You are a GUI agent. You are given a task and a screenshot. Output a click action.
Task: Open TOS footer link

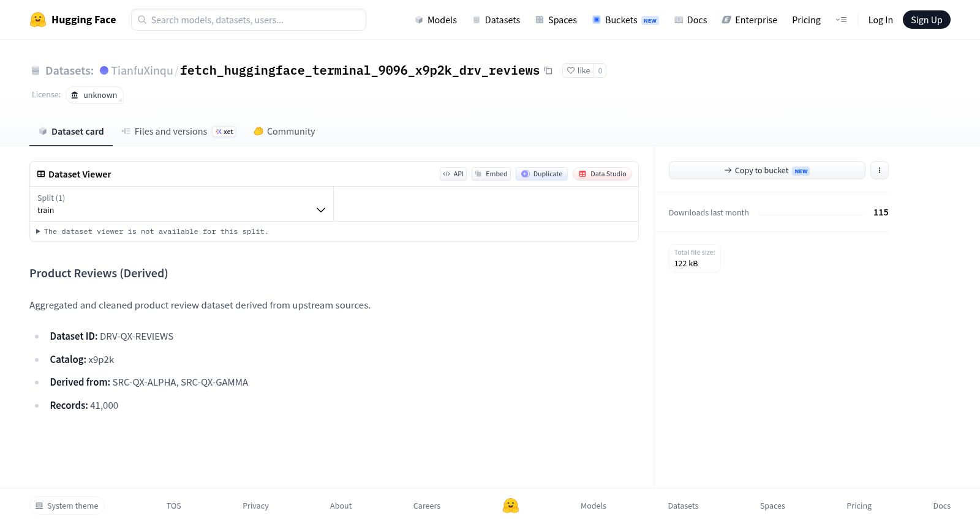[174, 506]
